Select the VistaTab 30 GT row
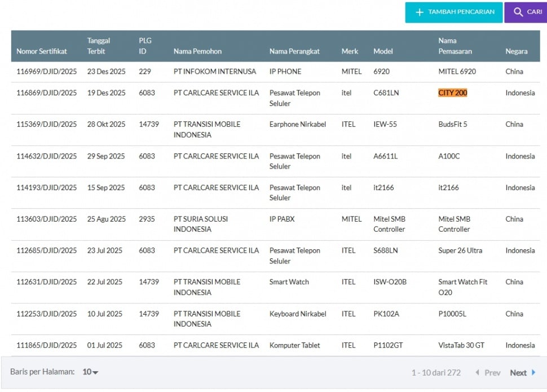The height and width of the screenshot is (392, 547). pos(461,345)
